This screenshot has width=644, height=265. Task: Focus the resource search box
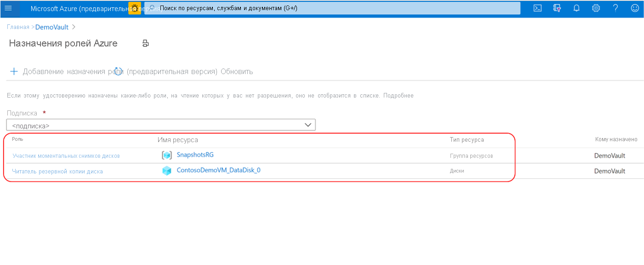332,8
